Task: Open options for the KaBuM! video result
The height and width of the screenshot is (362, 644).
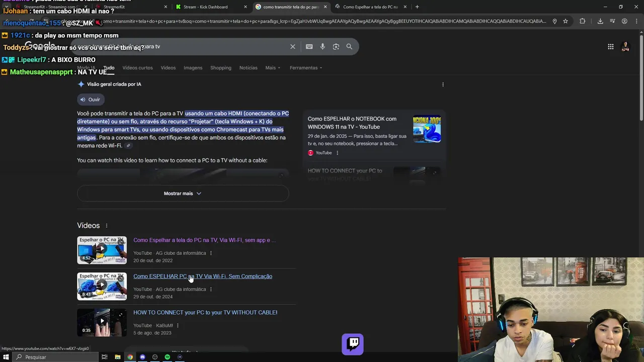Action: pyautogui.click(x=178, y=325)
